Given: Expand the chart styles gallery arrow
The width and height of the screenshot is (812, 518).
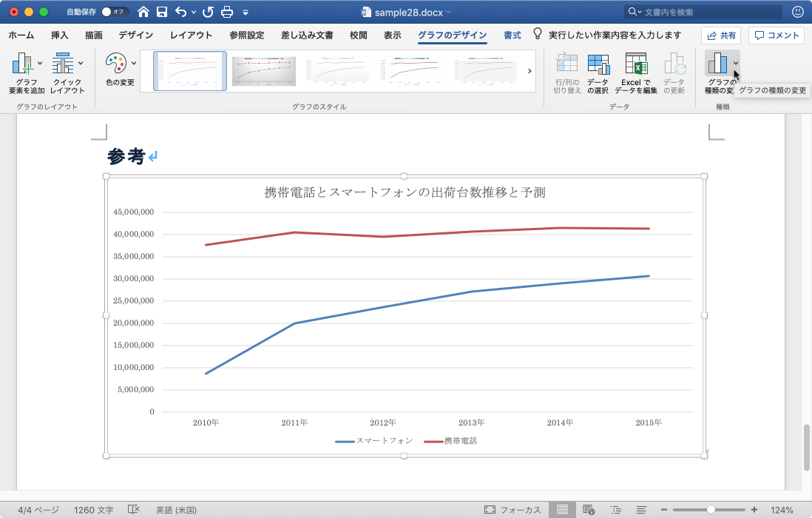Looking at the screenshot, I should tap(530, 71).
